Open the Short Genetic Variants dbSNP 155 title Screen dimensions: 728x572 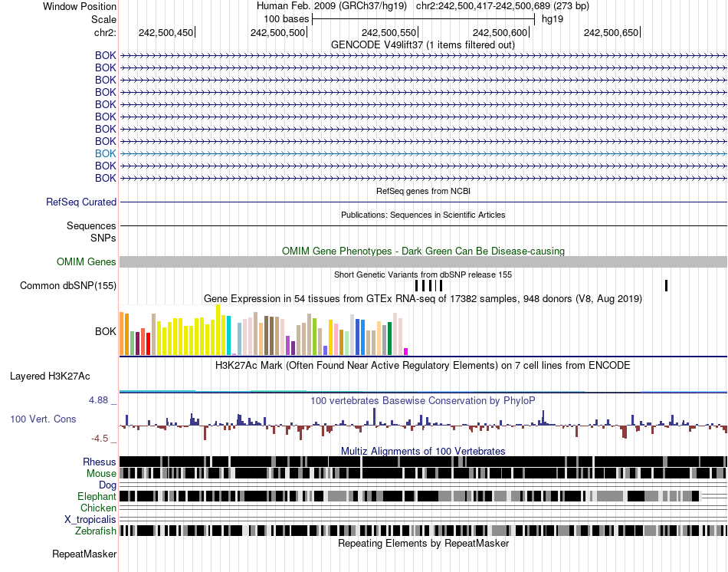423,274
